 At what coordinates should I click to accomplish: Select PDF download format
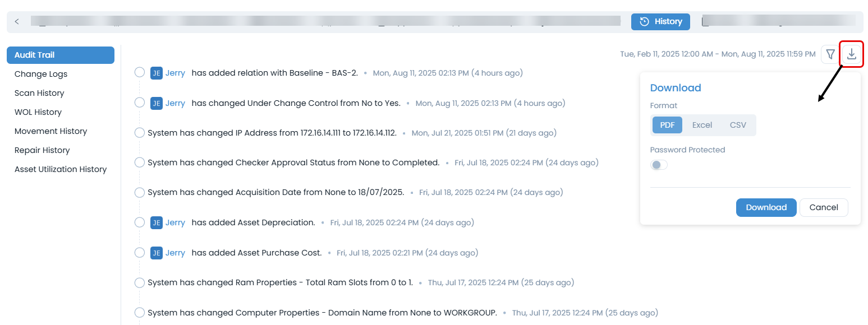click(667, 125)
